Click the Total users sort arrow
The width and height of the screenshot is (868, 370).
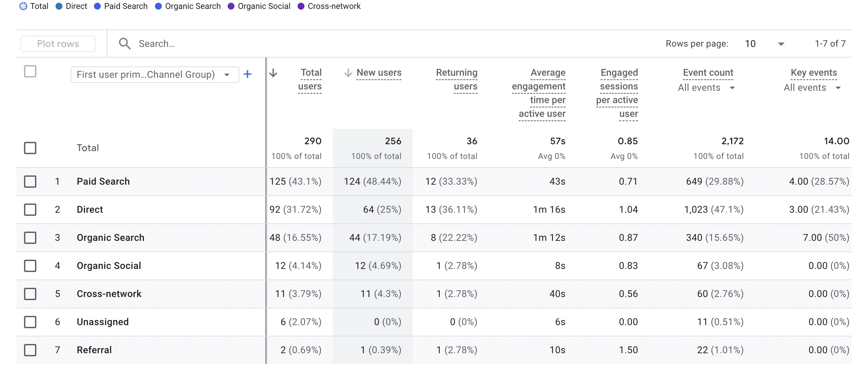click(273, 73)
